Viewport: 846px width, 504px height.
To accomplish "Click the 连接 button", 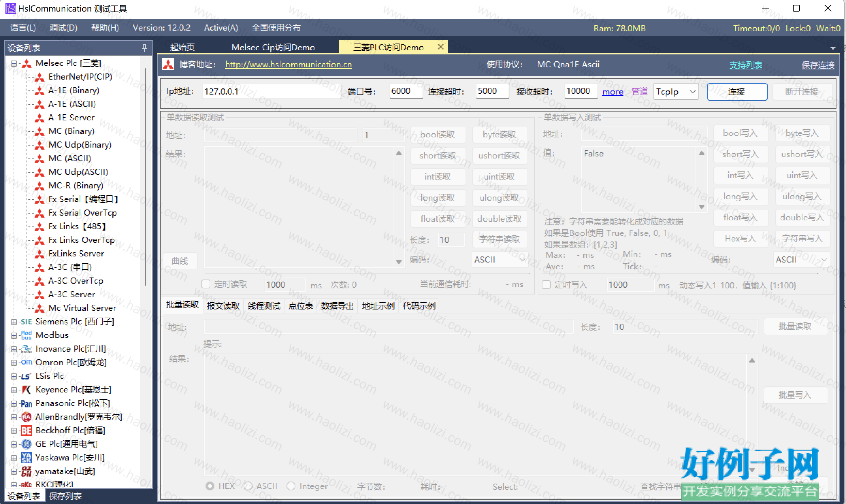I will tap(737, 92).
